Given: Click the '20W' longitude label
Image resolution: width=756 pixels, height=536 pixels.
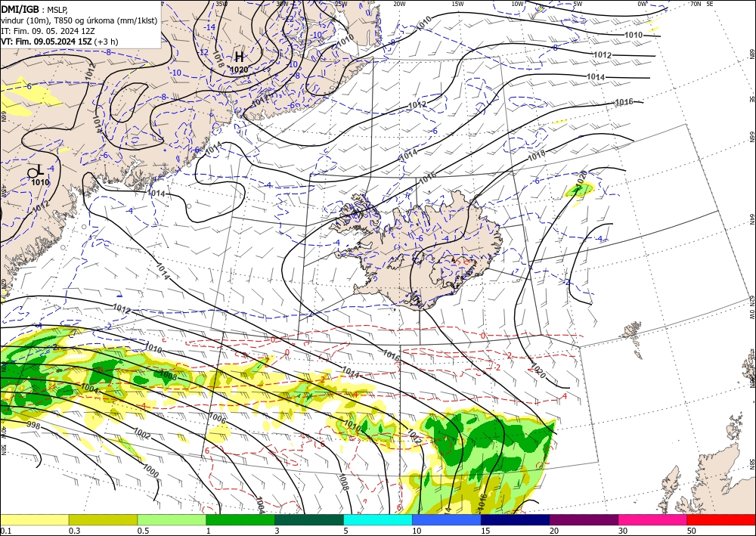Looking at the screenshot, I should click(x=399, y=4).
